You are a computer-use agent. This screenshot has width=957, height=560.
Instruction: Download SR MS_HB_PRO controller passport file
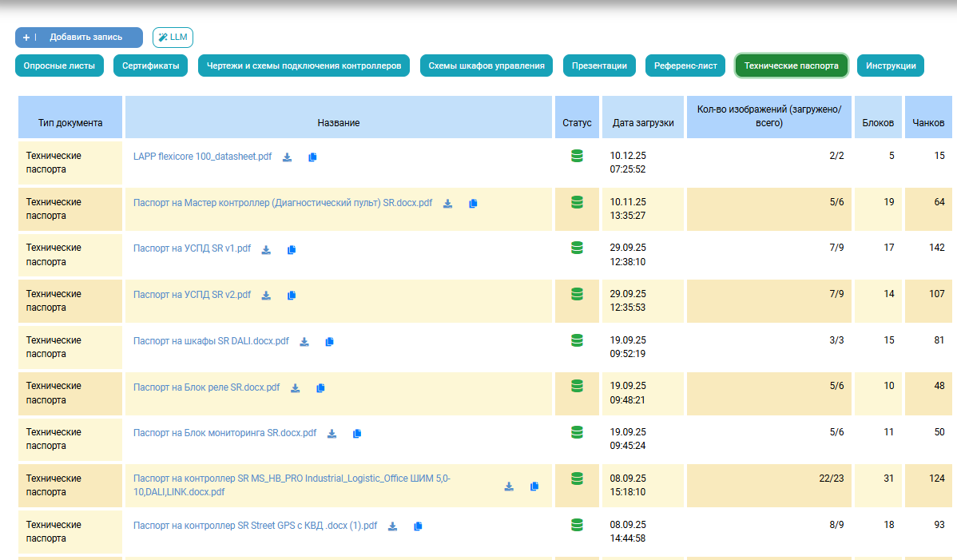click(509, 486)
